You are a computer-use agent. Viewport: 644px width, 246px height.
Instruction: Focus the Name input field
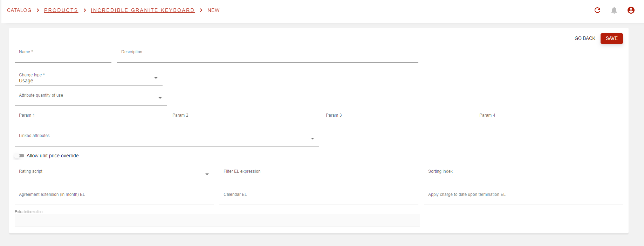point(63,57)
